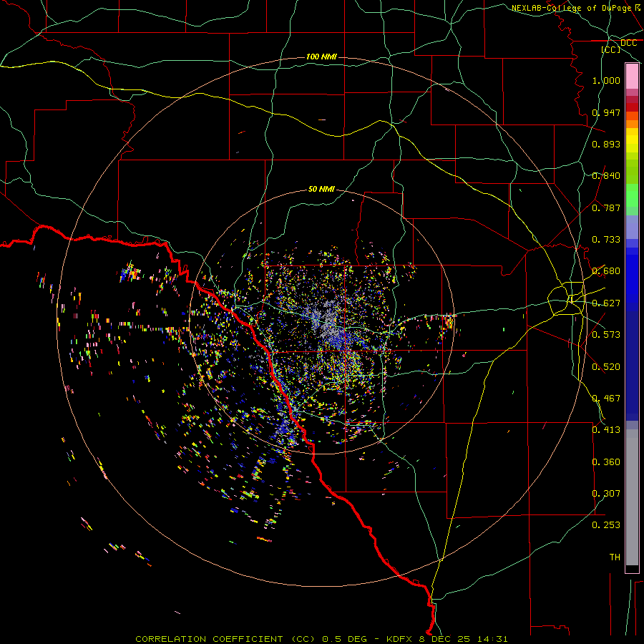
Task: Click the 0.680 legend value
Action: (x=606, y=271)
